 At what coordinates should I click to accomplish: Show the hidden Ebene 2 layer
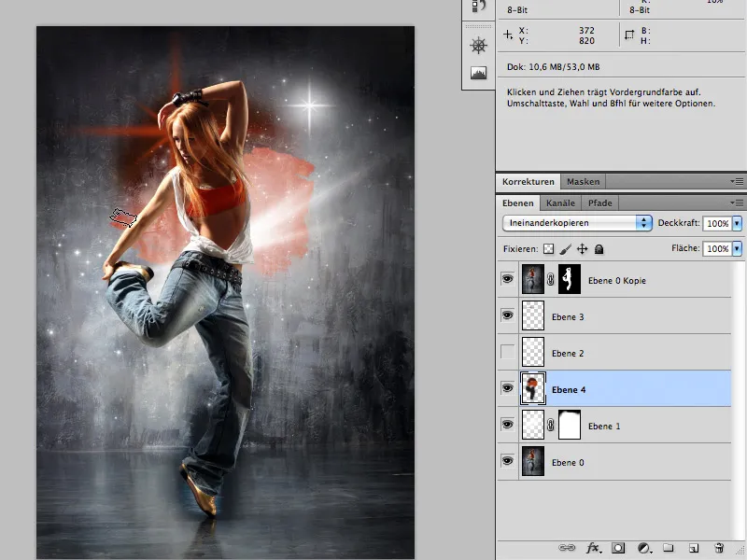coord(508,353)
